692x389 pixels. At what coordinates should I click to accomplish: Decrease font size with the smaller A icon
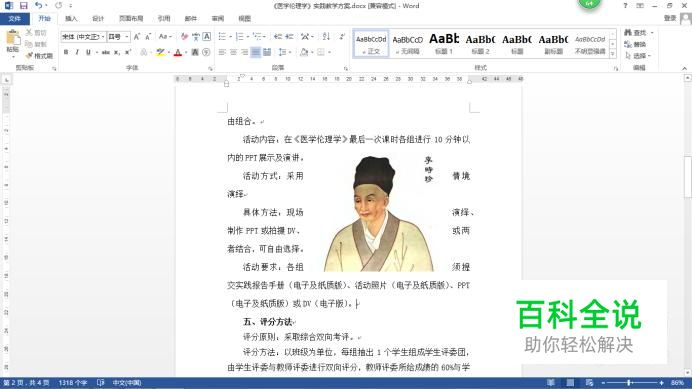148,37
